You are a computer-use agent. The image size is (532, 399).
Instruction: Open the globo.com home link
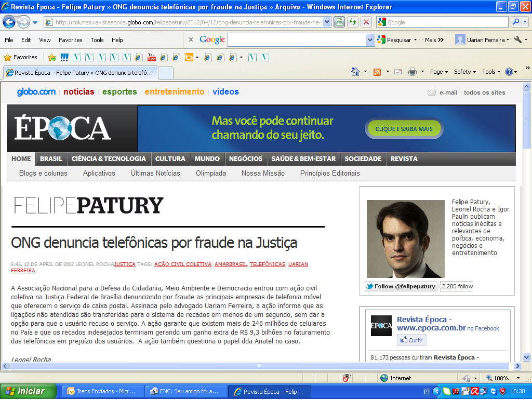(x=36, y=91)
